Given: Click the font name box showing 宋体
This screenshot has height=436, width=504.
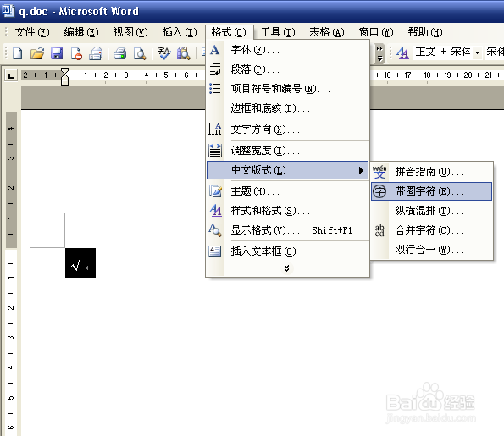Looking at the screenshot, I should pos(495,52).
